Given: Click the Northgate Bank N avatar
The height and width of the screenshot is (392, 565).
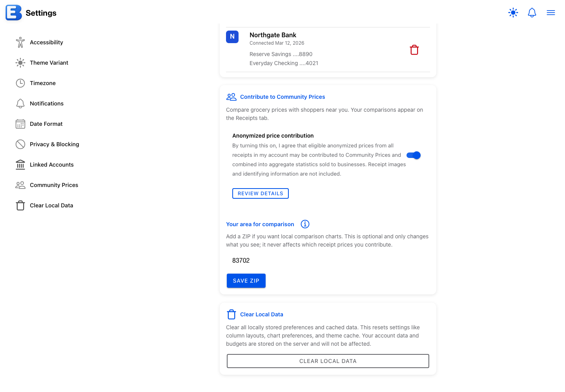Looking at the screenshot, I should [x=232, y=36].
